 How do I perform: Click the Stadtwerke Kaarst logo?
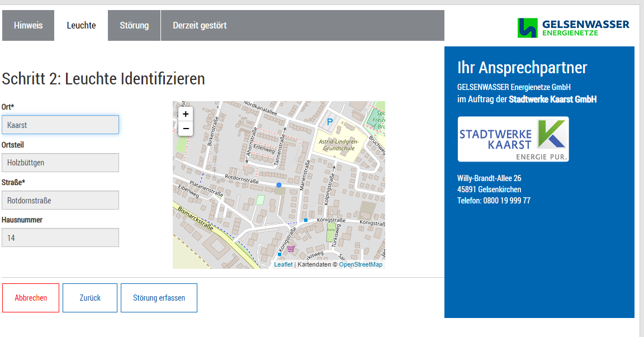point(513,139)
